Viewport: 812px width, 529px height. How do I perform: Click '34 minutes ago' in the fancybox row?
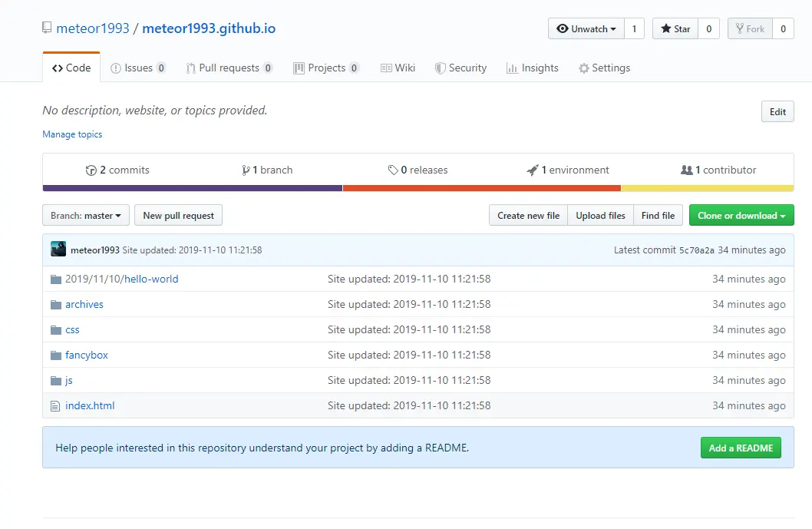[x=749, y=355]
